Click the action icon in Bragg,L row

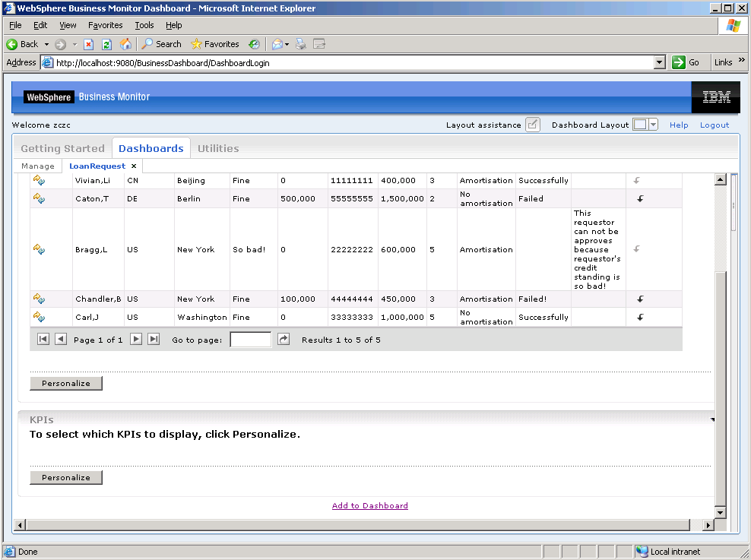coord(39,249)
